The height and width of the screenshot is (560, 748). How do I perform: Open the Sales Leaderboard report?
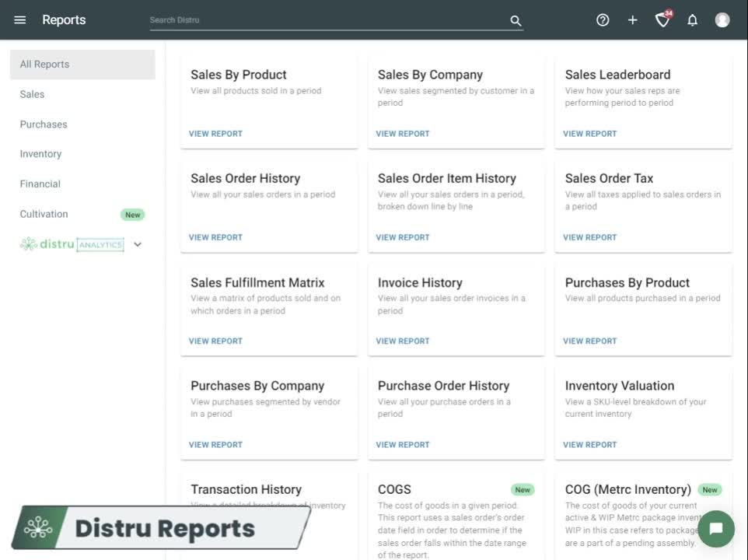[589, 133]
